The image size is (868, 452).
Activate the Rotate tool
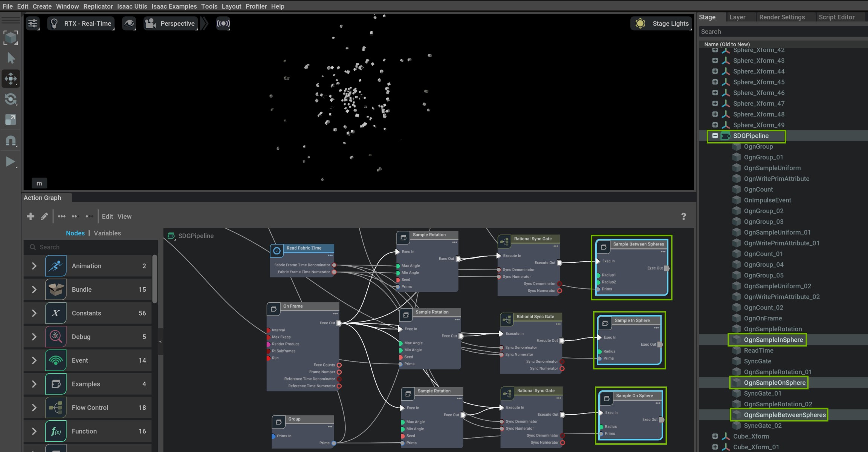coord(11,99)
